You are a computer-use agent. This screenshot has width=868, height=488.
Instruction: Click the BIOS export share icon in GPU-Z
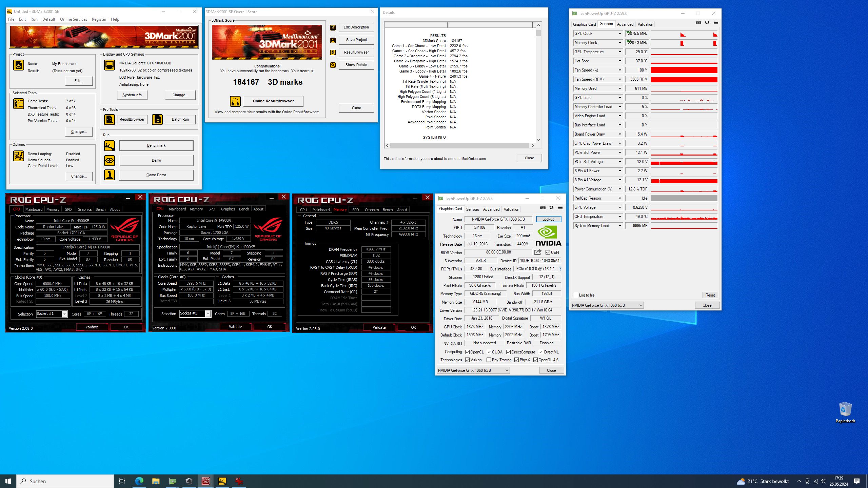(x=538, y=252)
